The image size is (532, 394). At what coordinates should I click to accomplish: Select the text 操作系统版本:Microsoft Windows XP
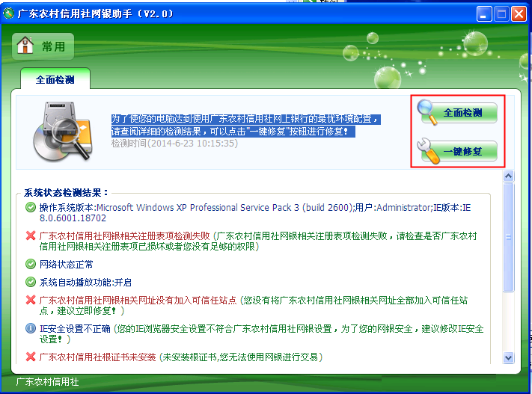point(113,207)
